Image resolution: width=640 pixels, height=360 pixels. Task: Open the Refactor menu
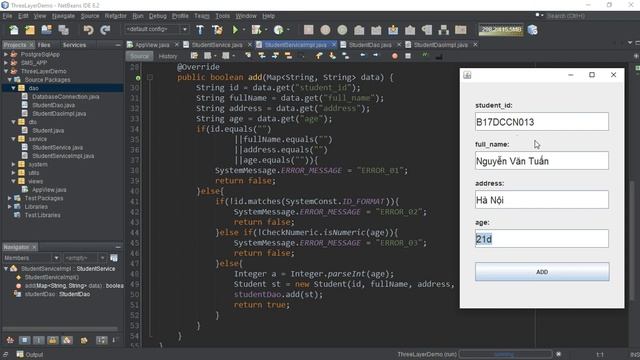click(x=116, y=16)
